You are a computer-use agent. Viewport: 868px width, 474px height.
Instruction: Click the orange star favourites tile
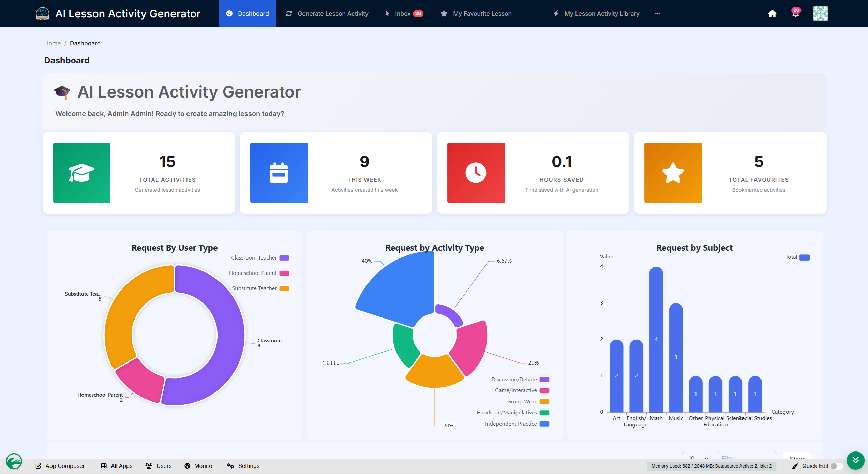[673, 173]
